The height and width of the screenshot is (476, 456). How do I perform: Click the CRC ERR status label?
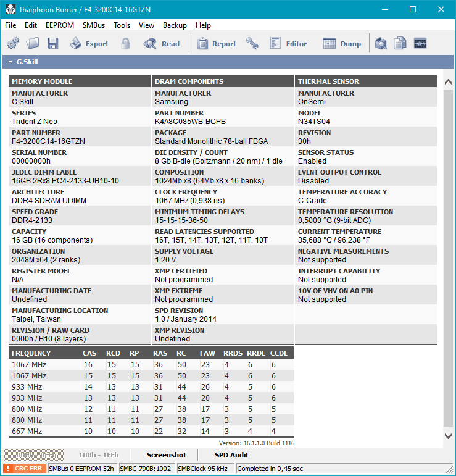[x=28, y=469]
